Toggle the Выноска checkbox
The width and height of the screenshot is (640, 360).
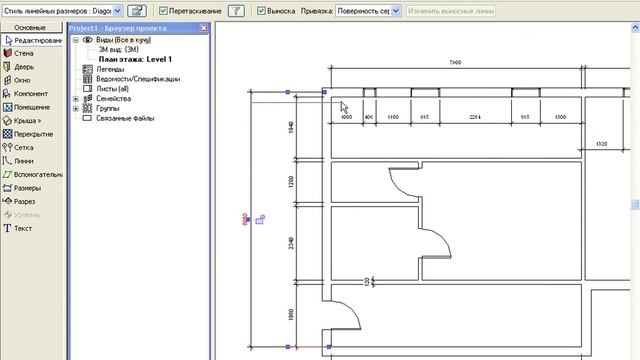pyautogui.click(x=261, y=11)
